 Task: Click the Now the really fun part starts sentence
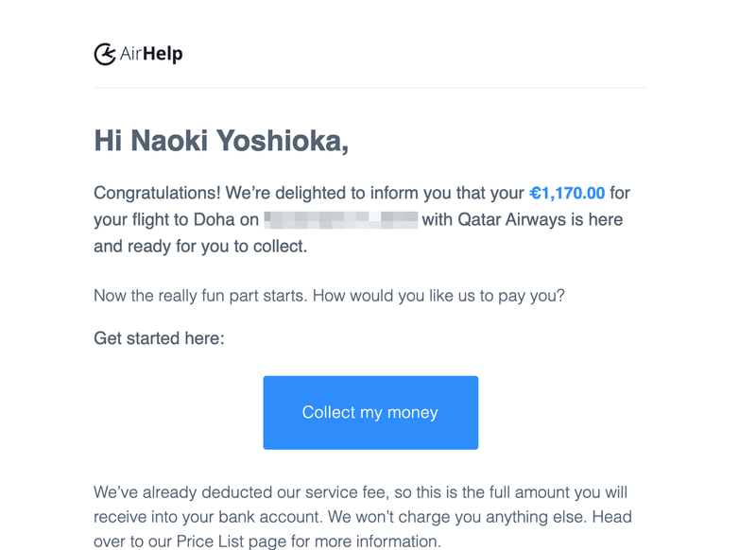200,296
